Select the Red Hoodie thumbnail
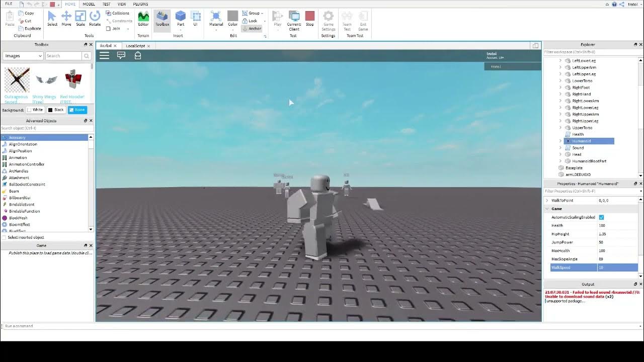 pyautogui.click(x=73, y=79)
